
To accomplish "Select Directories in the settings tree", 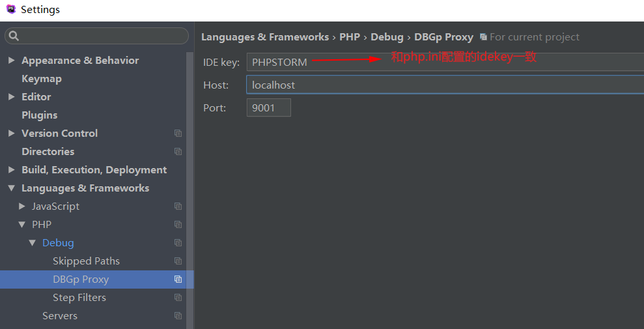I will pos(48,152).
